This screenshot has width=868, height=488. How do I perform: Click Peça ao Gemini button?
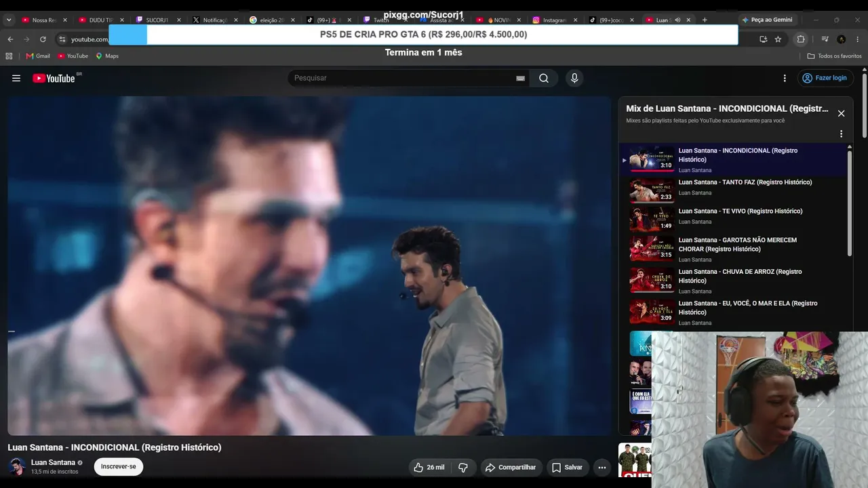click(767, 20)
